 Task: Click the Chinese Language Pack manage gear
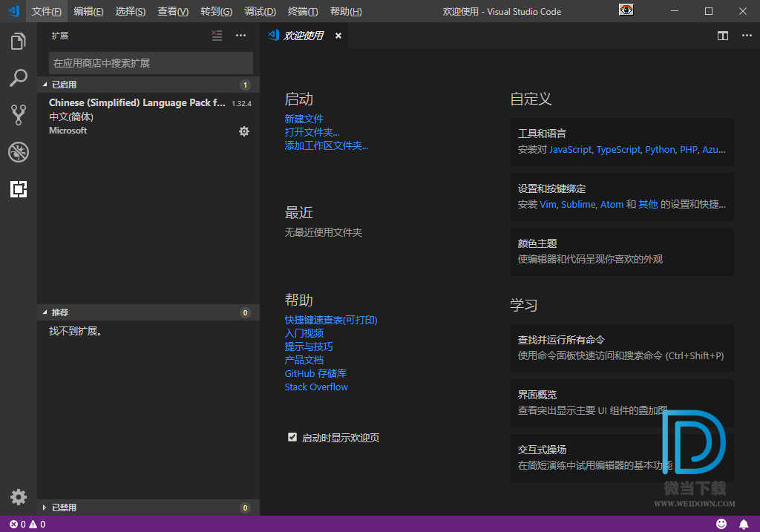coord(243,131)
